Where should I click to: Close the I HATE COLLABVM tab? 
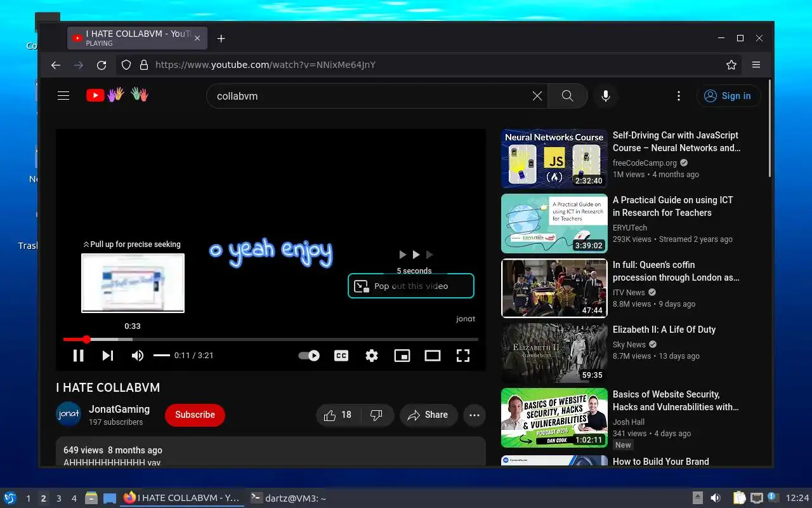pyautogui.click(x=197, y=38)
